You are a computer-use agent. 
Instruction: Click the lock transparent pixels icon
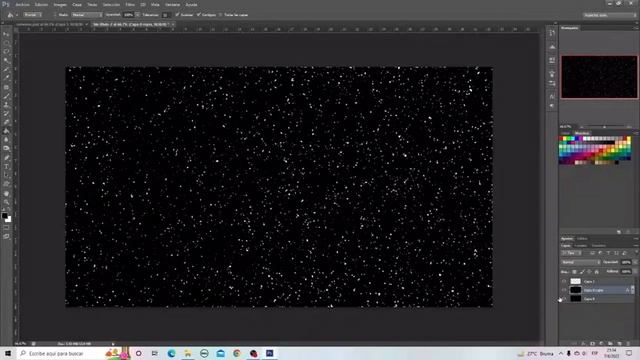click(574, 272)
